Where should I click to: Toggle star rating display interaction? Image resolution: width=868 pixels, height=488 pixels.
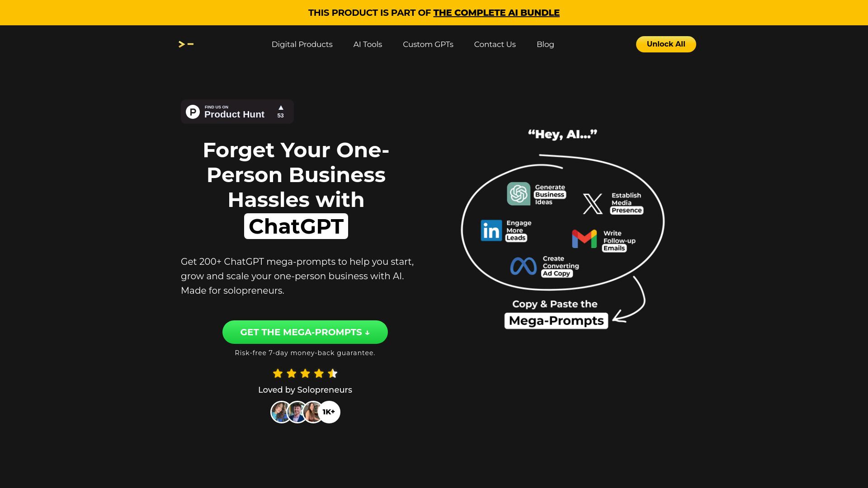(305, 374)
